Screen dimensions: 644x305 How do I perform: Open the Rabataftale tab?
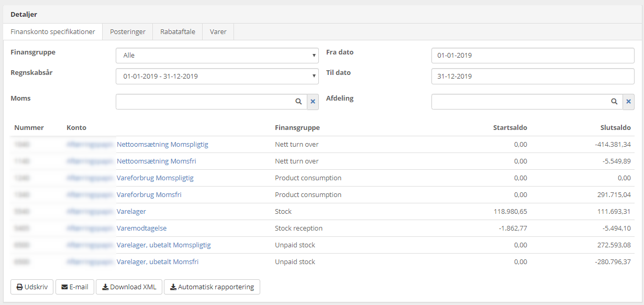coord(177,31)
